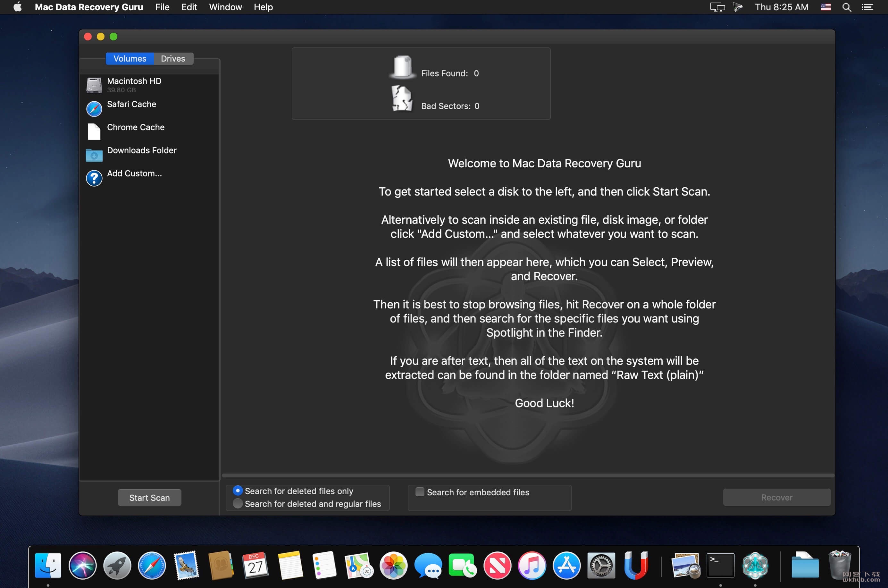
Task: Click the Bad Sectors torn page icon
Action: [x=402, y=99]
